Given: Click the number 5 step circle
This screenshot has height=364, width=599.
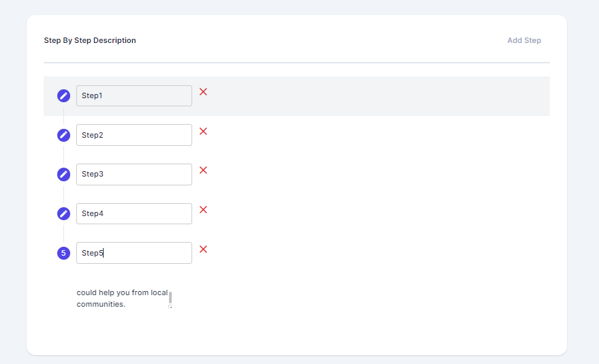Looking at the screenshot, I should coord(63,254).
